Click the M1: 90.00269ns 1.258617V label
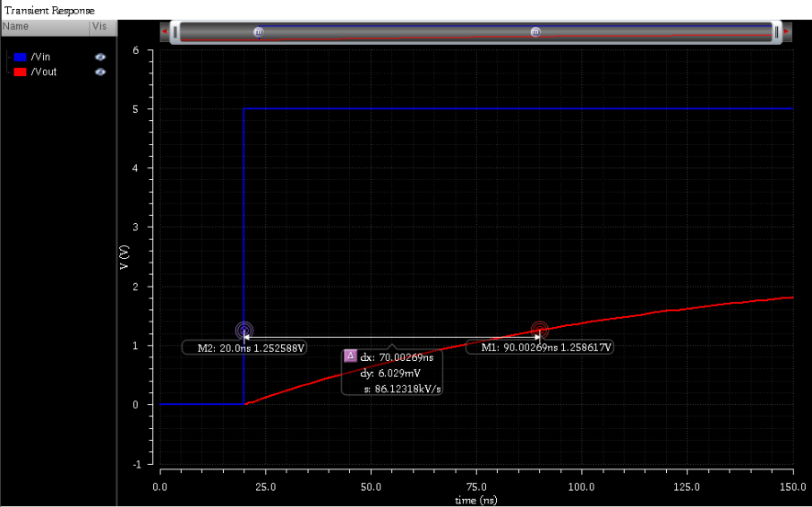812x507 pixels. click(540, 348)
